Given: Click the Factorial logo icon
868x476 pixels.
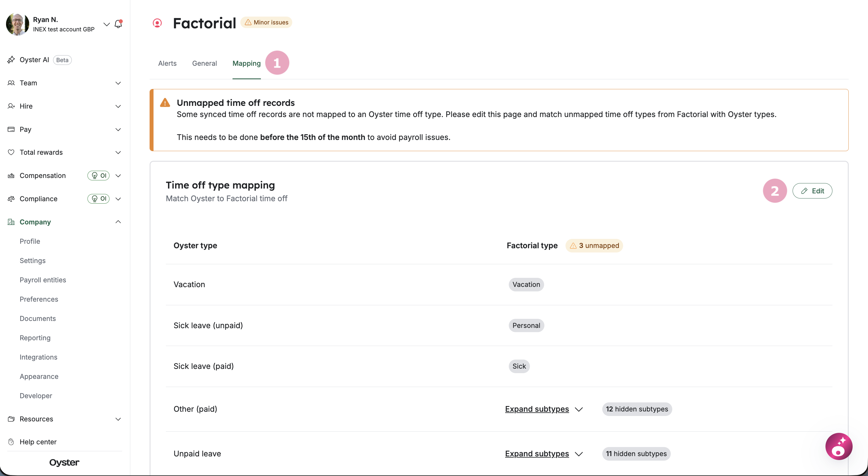Looking at the screenshot, I should [x=157, y=23].
